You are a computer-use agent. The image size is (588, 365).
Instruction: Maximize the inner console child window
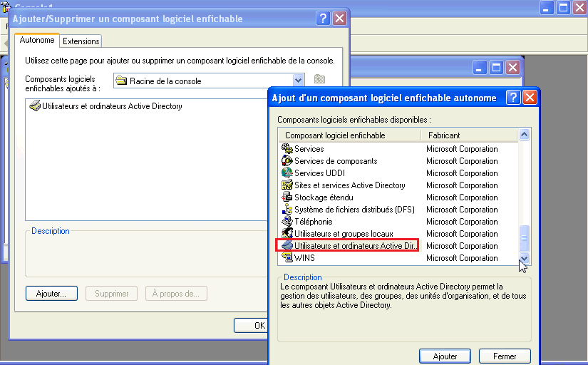496,68
